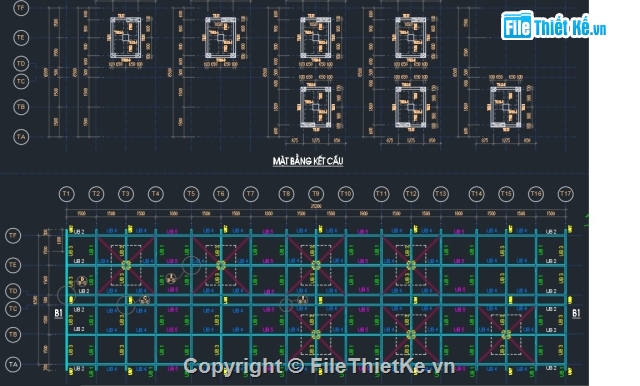Pick the T3 grid axis bubble

pos(126,194)
